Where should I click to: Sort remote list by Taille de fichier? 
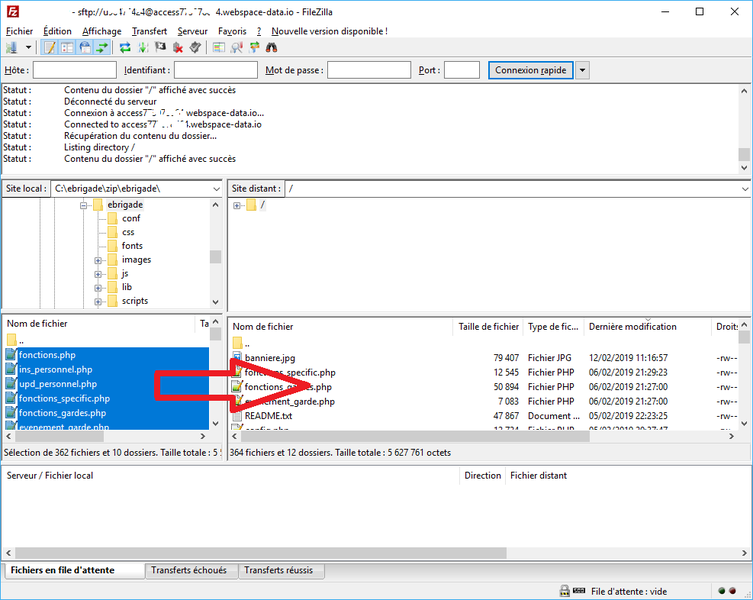pos(488,327)
